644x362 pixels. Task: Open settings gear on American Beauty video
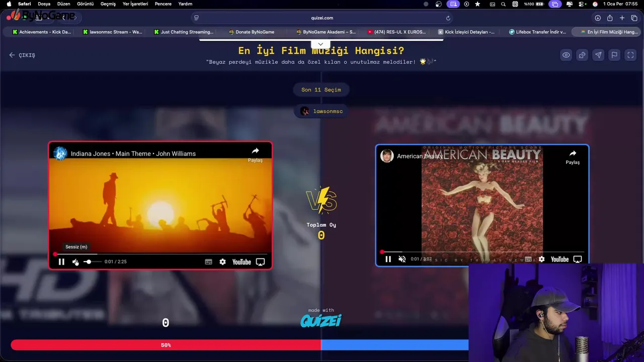[541, 259]
